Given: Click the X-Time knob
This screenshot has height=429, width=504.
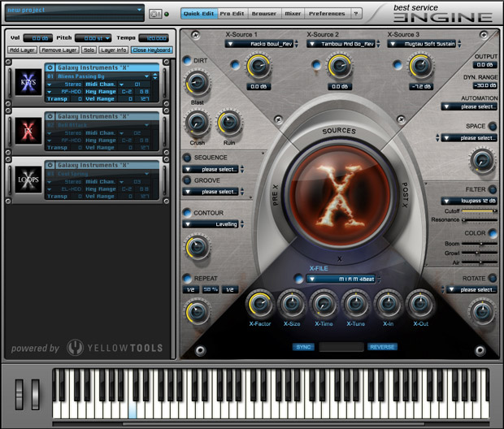Looking at the screenshot, I should [324, 304].
